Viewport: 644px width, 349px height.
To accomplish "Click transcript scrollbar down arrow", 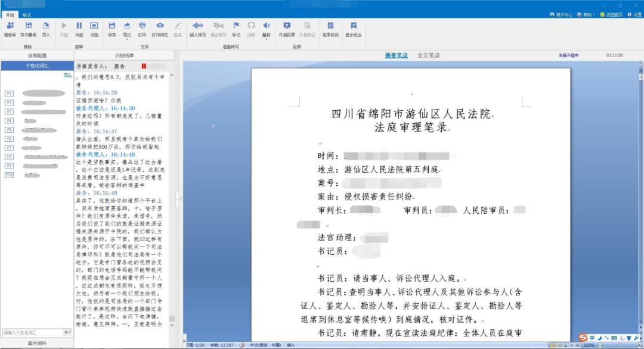I will click(x=172, y=325).
